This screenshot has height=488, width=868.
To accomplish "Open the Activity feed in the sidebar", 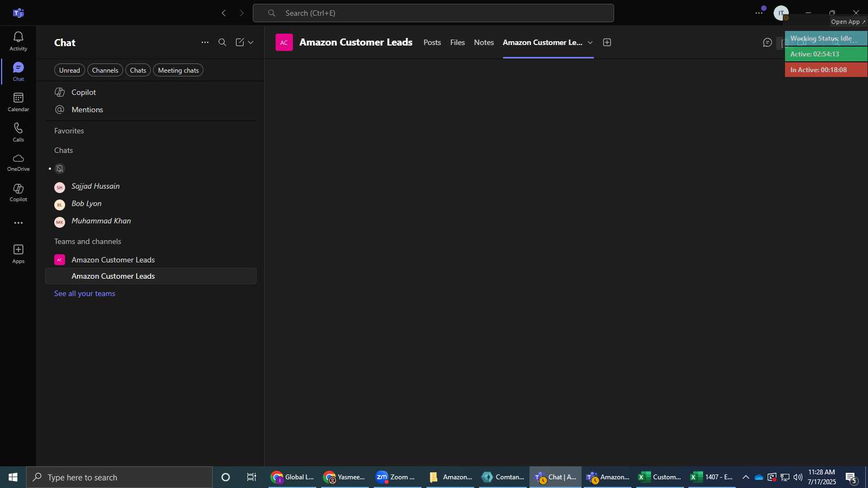I will pos(18,41).
